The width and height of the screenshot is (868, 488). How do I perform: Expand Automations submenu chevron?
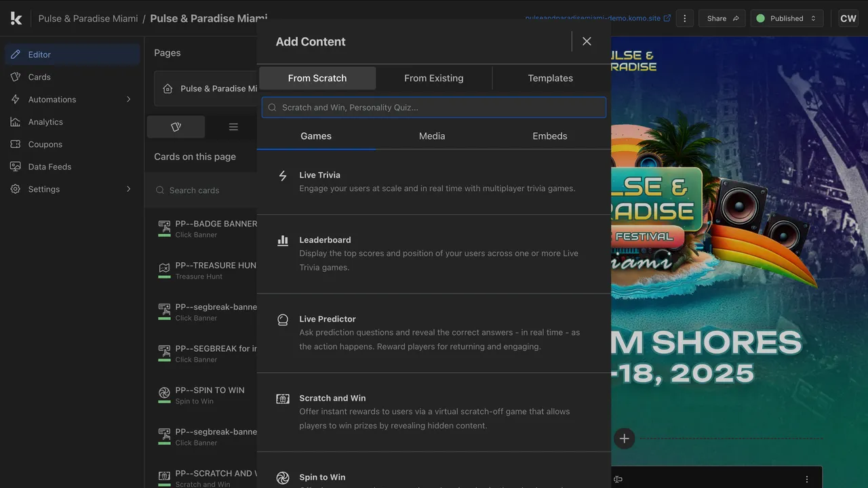129,99
